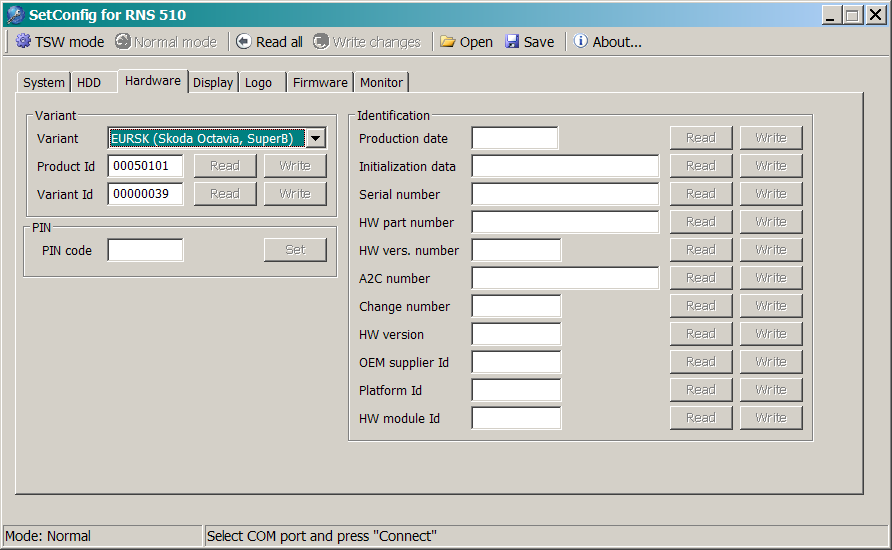
Task: Click Read button for A2C number
Action: [701, 278]
